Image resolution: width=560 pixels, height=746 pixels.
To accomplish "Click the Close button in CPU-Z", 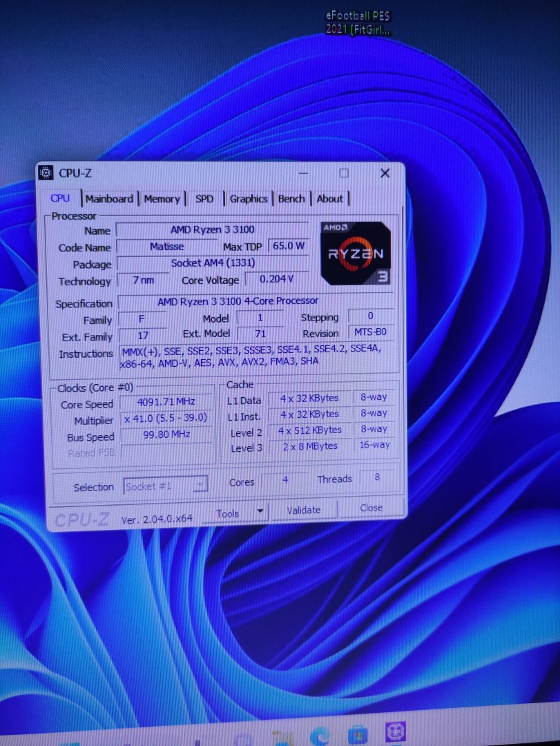I will 371,508.
